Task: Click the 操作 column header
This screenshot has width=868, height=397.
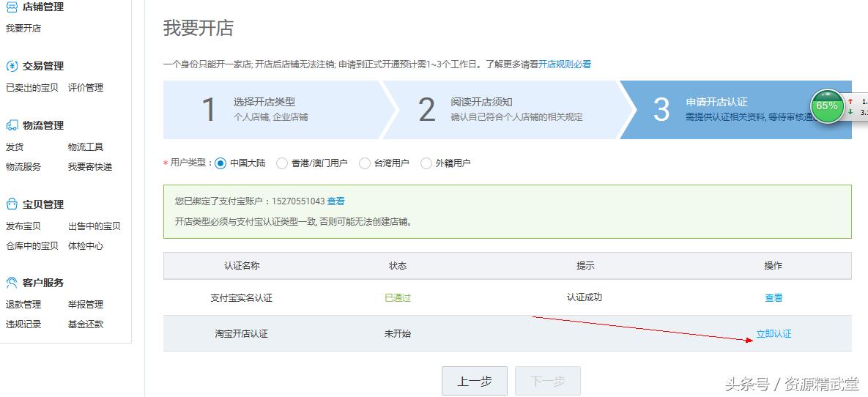Action: point(774,266)
